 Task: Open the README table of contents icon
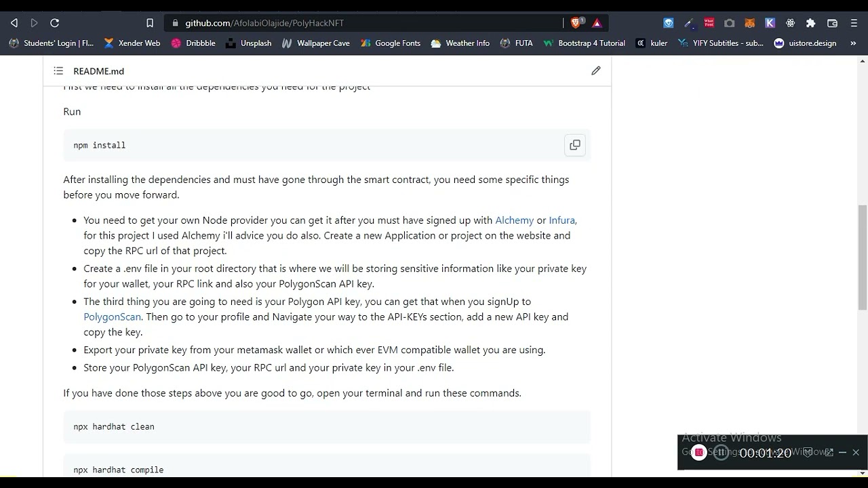click(58, 70)
